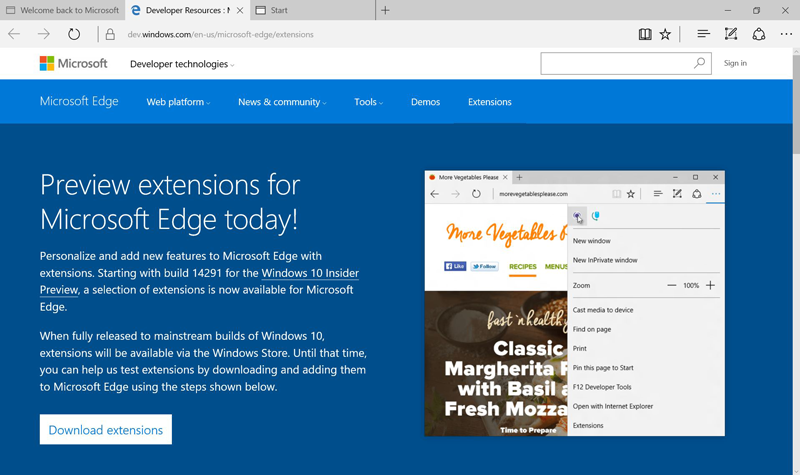Expand the Tools menu
Screen dimensions: 800x475
(x=368, y=102)
